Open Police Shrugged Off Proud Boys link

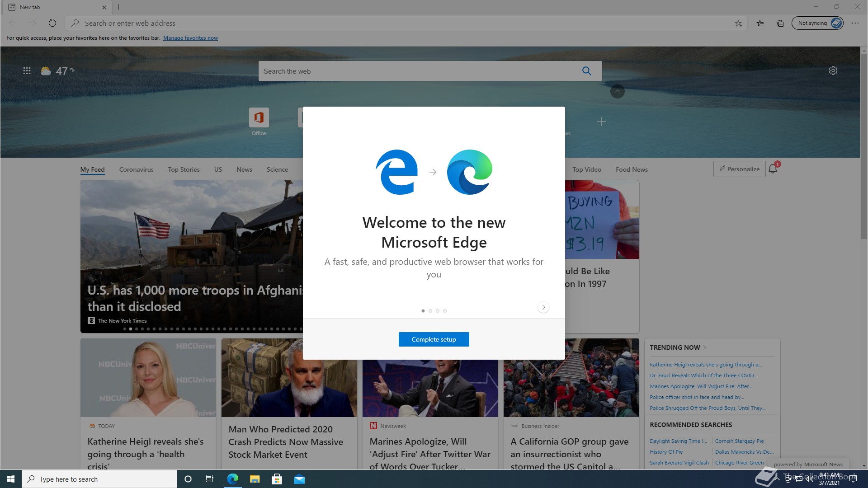click(708, 408)
